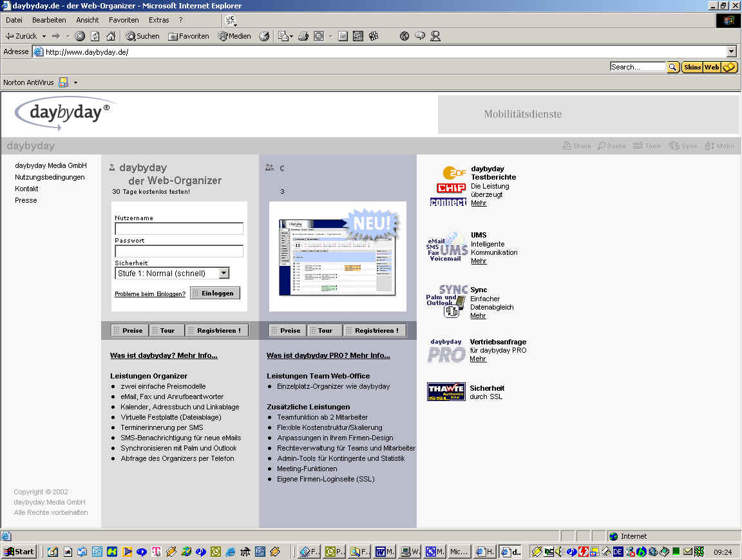Click the magnifier icon beside Search field
The width and height of the screenshot is (742, 560).
tap(673, 67)
